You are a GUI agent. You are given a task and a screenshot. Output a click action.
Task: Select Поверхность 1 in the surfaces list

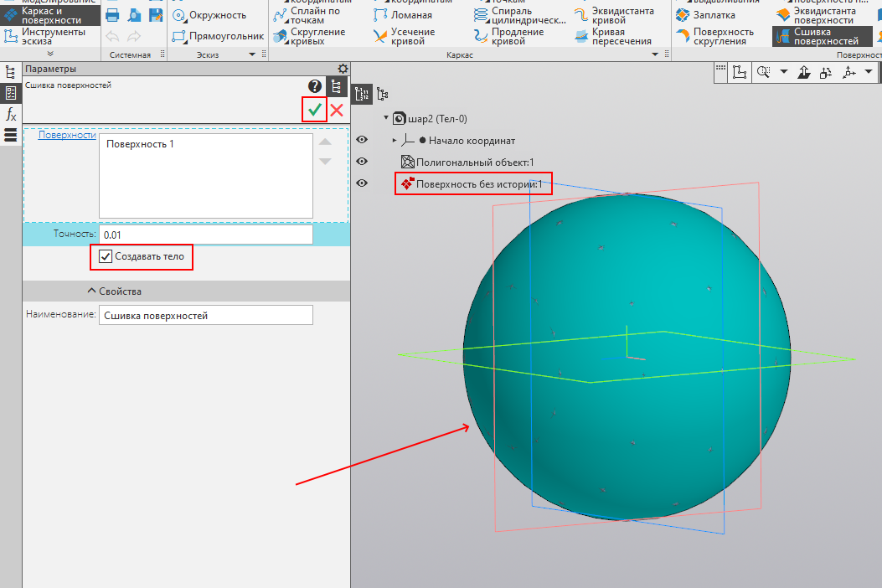140,144
